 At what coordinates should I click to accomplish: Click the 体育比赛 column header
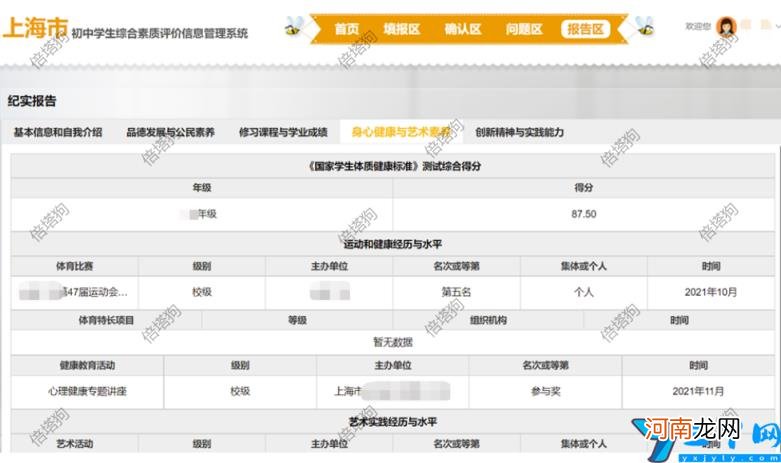tap(74, 266)
